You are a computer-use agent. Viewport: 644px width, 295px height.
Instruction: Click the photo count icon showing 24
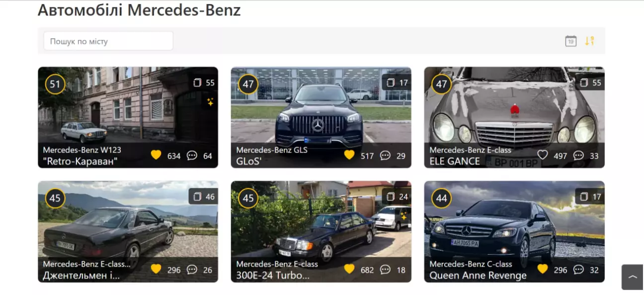391,197
